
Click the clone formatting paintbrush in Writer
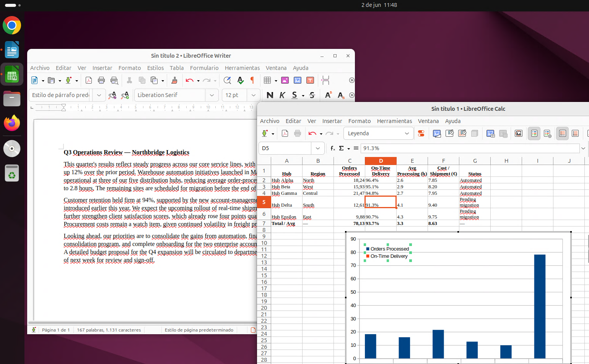click(x=174, y=80)
